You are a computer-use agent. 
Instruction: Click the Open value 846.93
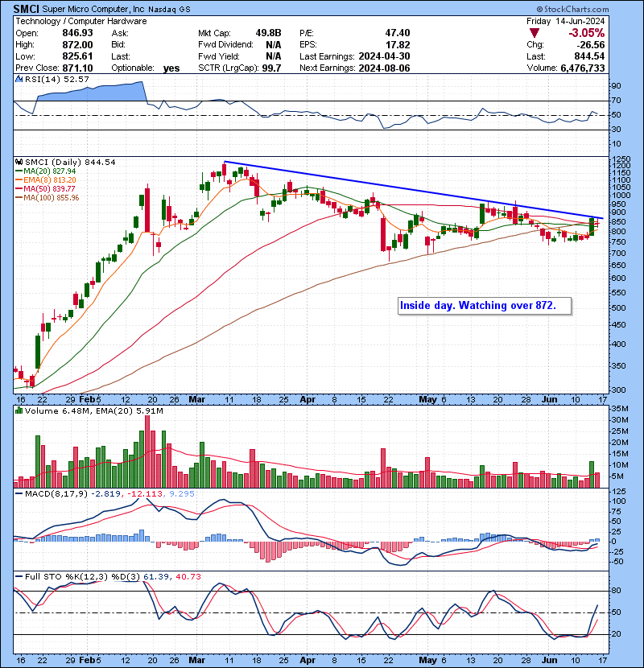(x=77, y=33)
